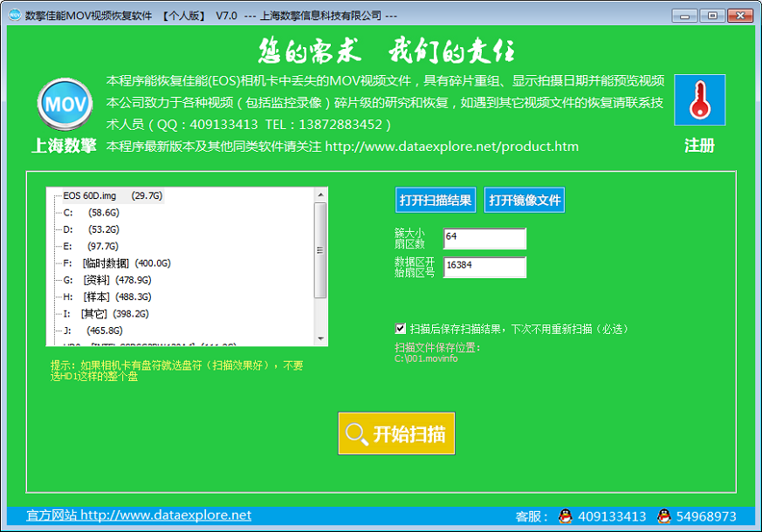
Task: Click the drive list vertical scrollbar thumb
Action: [320, 250]
